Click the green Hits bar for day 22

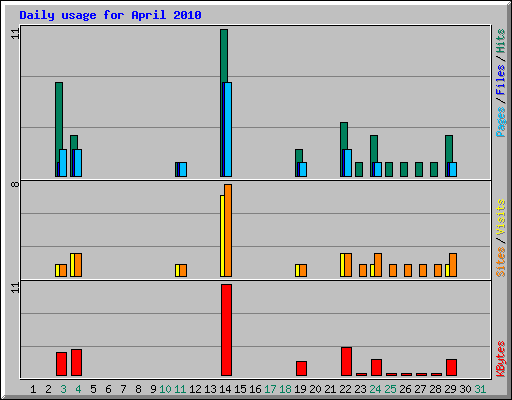[344, 136]
